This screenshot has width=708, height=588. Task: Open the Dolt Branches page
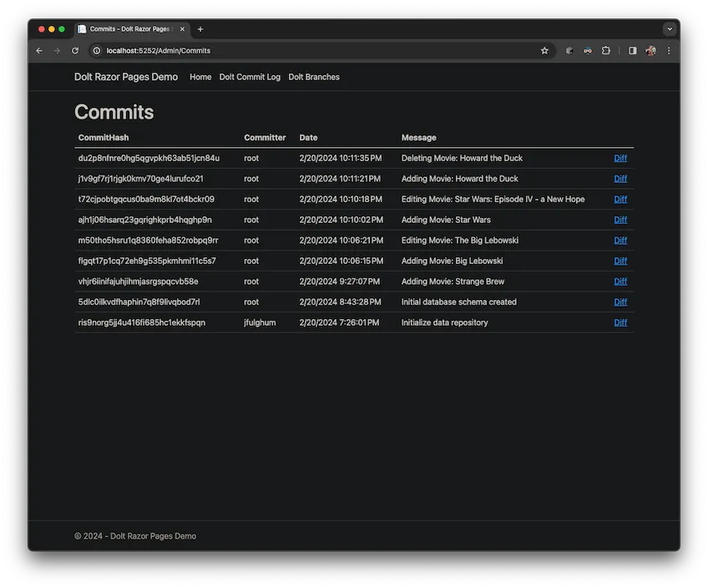coord(313,77)
